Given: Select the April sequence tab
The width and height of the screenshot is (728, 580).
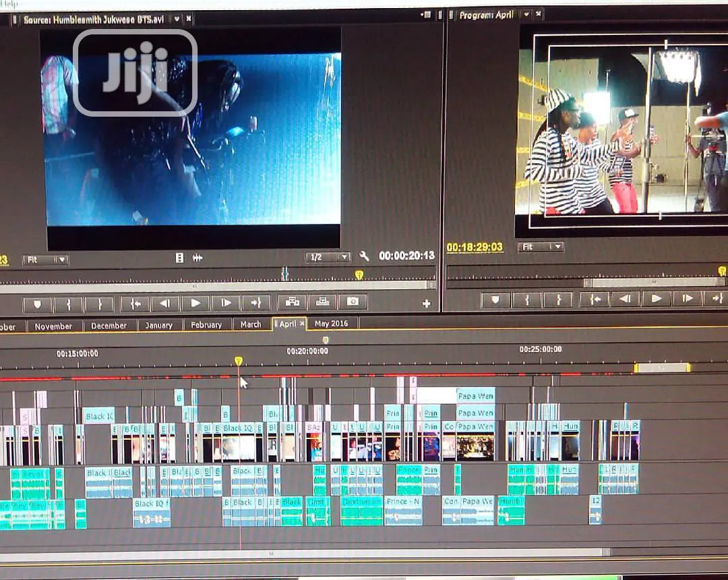Looking at the screenshot, I should [287, 324].
